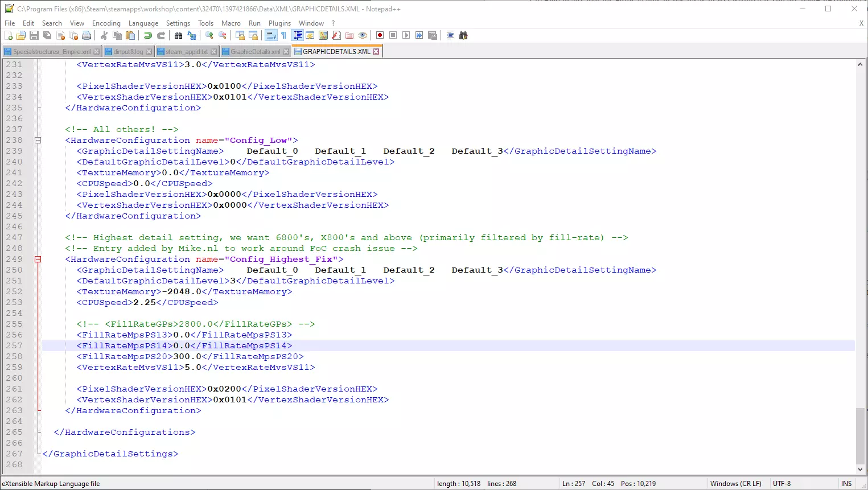This screenshot has width=868, height=490.
Task: Click the UTF-8 encoding status field
Action: (781, 484)
